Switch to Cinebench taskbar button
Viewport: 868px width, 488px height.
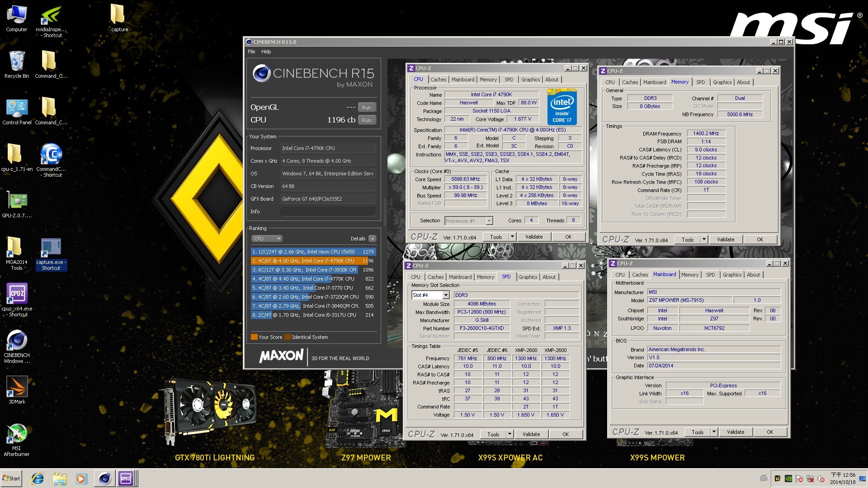click(104, 479)
